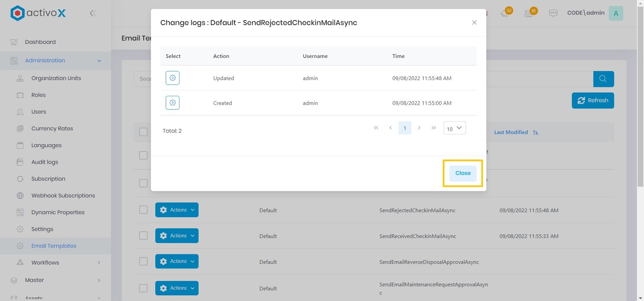Screen dimensions: 644x301
Task: Open notifications bell with 32 badge
Action: (x=504, y=13)
